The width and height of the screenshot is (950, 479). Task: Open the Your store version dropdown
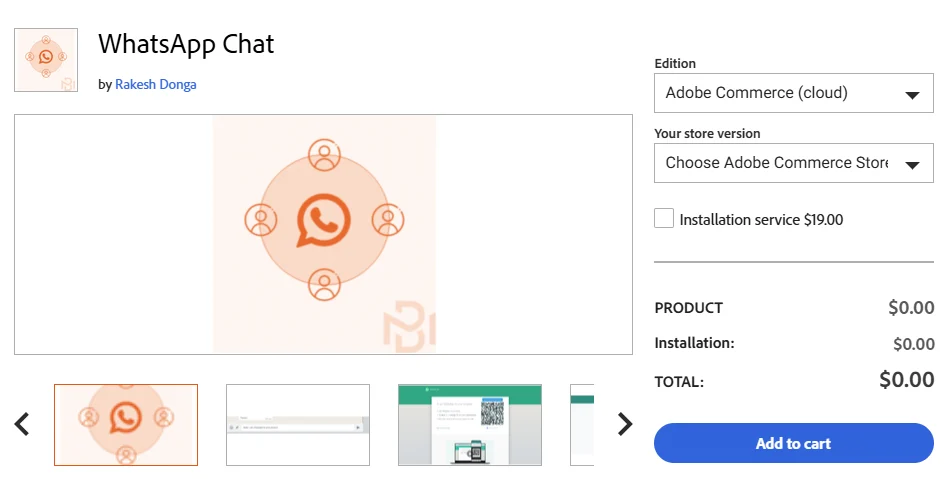793,163
